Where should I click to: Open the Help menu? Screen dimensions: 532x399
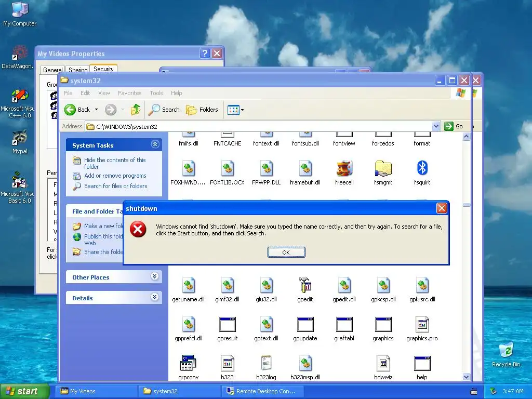(x=177, y=93)
